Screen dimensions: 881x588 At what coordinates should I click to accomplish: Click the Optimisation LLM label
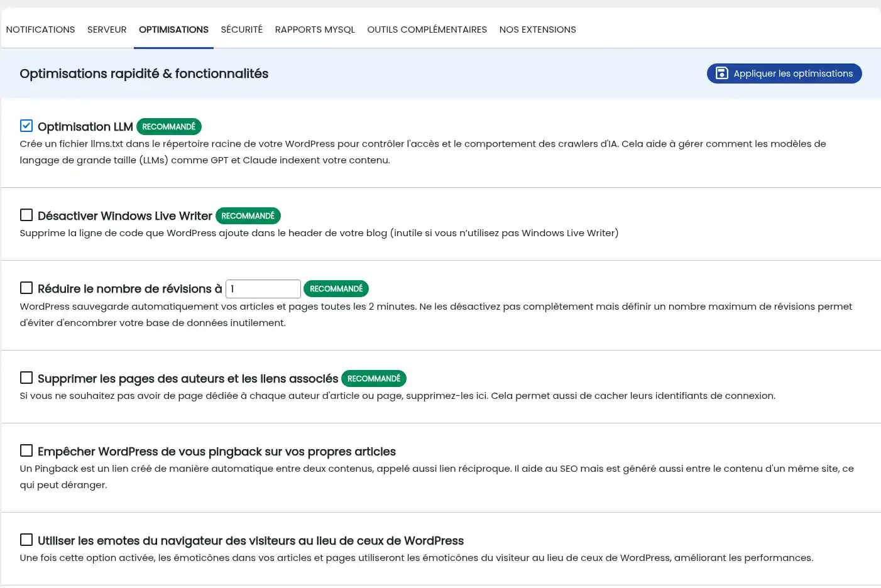pyautogui.click(x=85, y=127)
